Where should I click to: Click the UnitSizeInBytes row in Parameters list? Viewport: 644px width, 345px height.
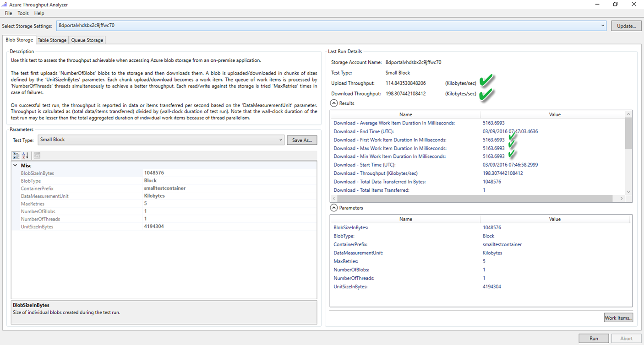pyautogui.click(x=481, y=286)
